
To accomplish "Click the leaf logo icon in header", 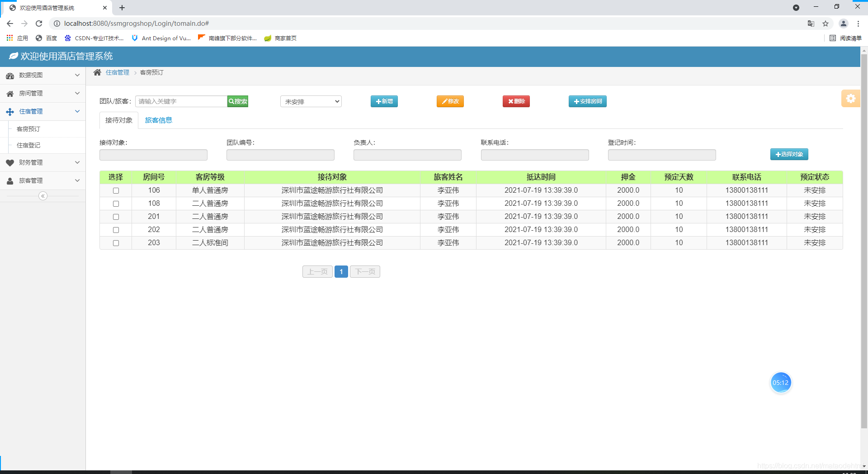I will 14,56.
